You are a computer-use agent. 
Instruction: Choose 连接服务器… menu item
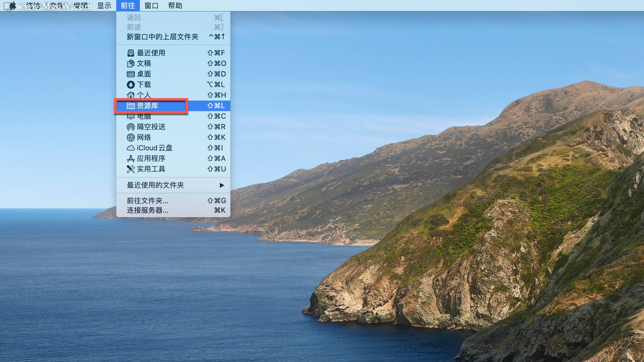pyautogui.click(x=147, y=210)
